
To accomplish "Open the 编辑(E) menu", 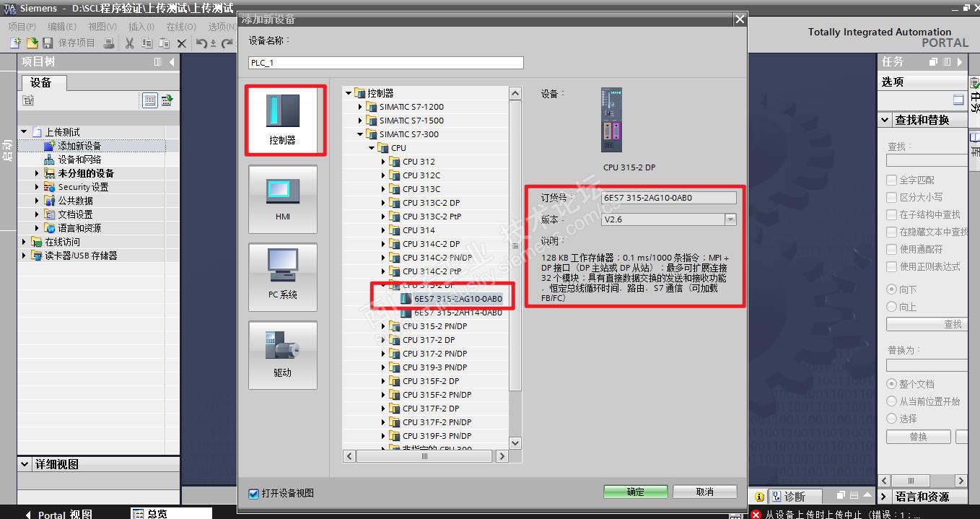I will click(x=62, y=27).
